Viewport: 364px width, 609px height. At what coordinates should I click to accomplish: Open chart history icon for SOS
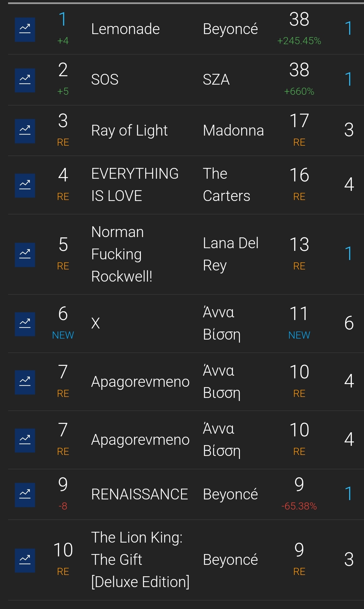click(25, 80)
